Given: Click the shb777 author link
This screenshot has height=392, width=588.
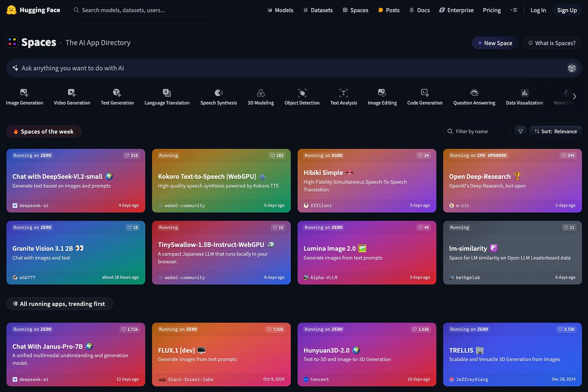Looking at the screenshot, I should click(x=24, y=277).
